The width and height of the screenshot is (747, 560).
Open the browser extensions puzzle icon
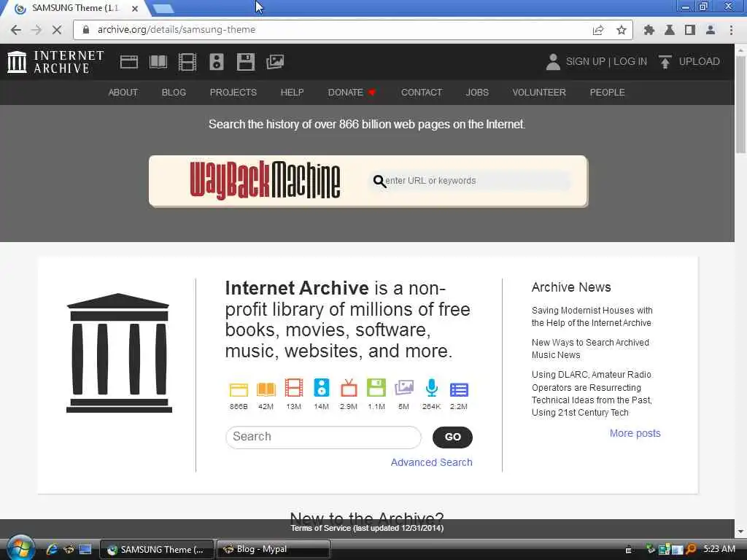point(649,30)
